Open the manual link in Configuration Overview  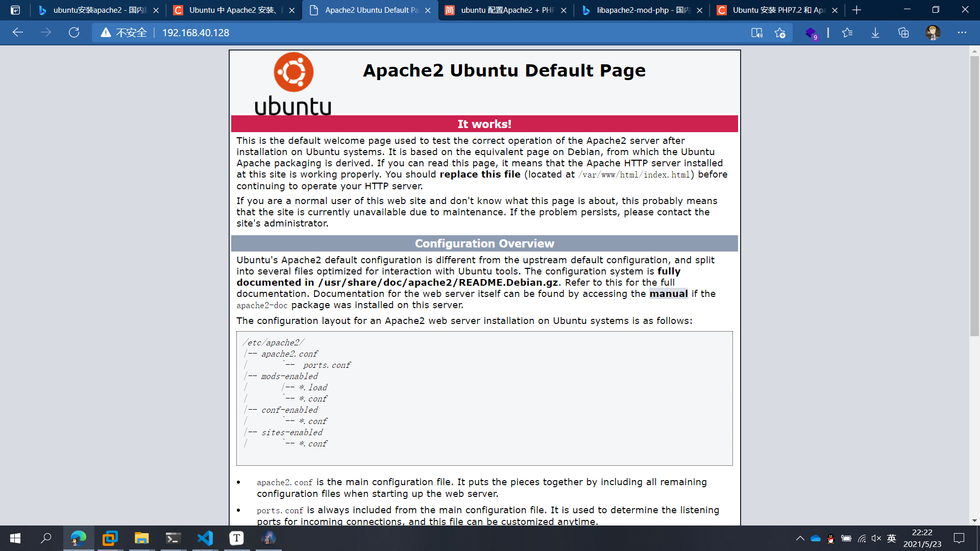pyautogui.click(x=669, y=294)
